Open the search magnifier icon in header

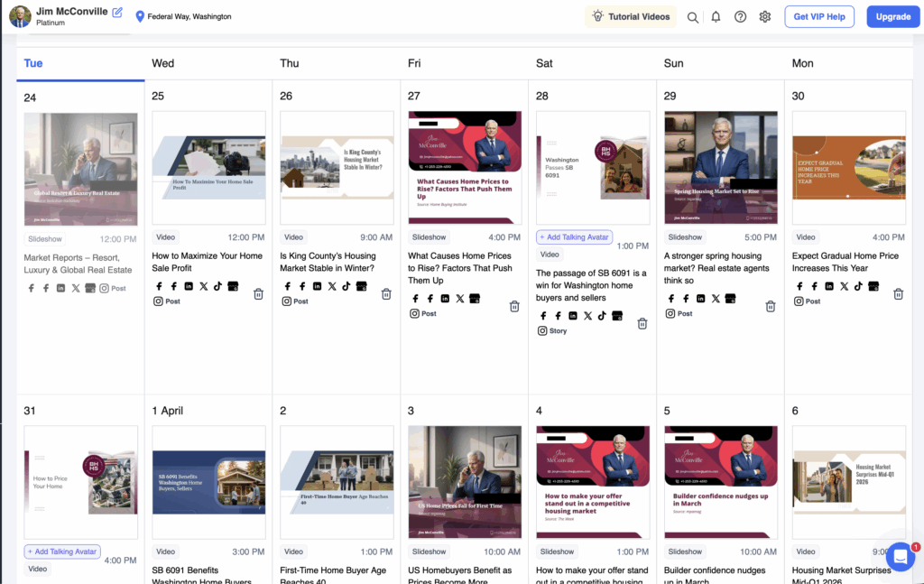coord(693,17)
